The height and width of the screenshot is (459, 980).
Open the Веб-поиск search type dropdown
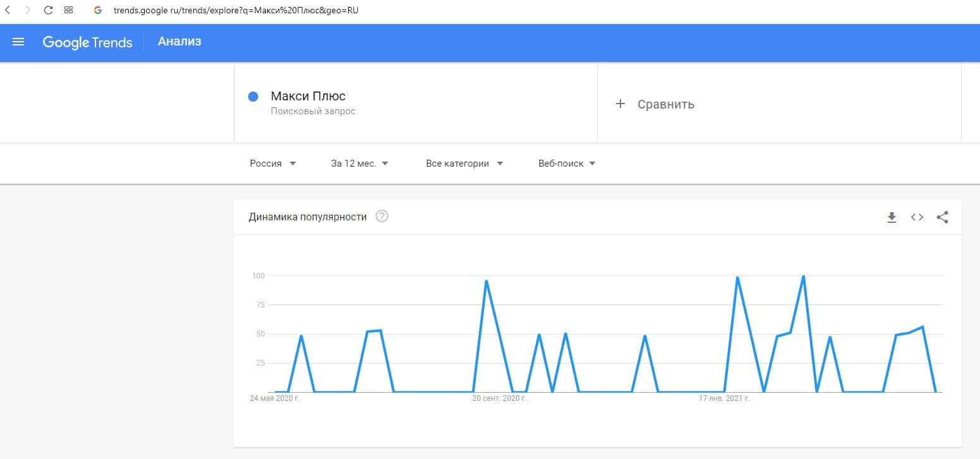567,164
